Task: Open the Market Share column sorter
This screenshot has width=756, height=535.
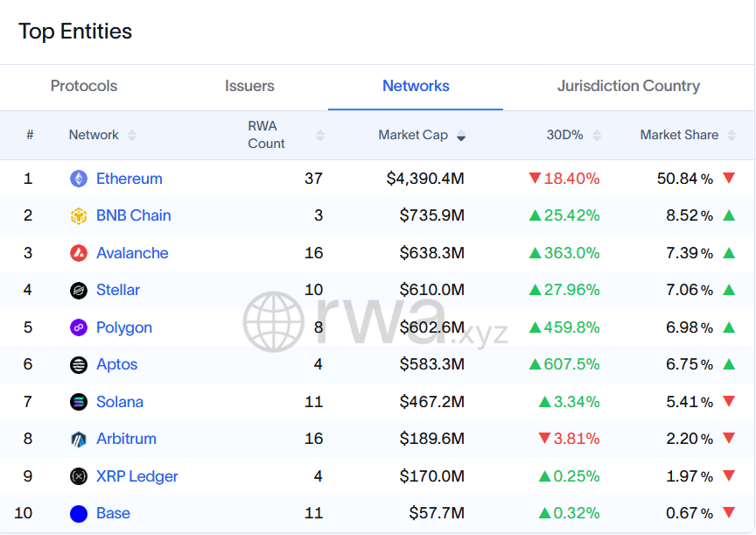Action: pyautogui.click(x=733, y=136)
